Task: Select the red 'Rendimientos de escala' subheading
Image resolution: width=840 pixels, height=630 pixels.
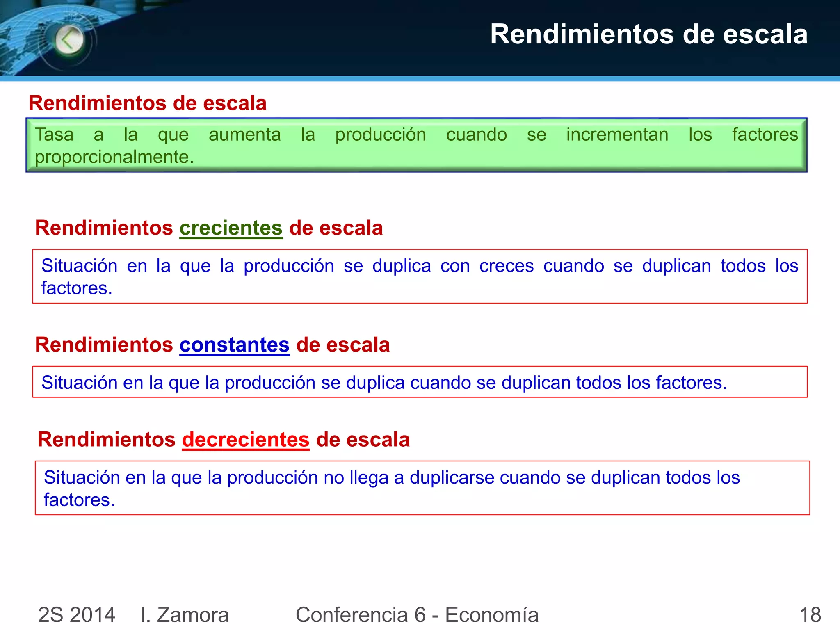Action: 148,103
